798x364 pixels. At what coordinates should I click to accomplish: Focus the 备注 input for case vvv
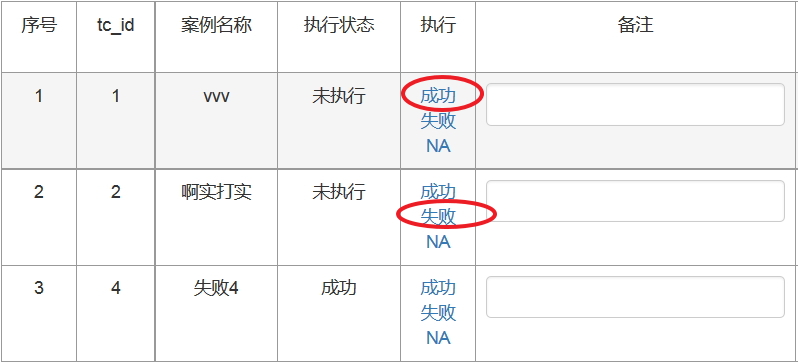pos(635,104)
